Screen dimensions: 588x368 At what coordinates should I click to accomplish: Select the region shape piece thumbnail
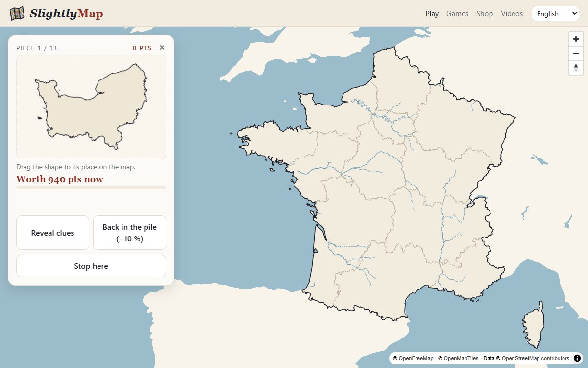tap(91, 106)
